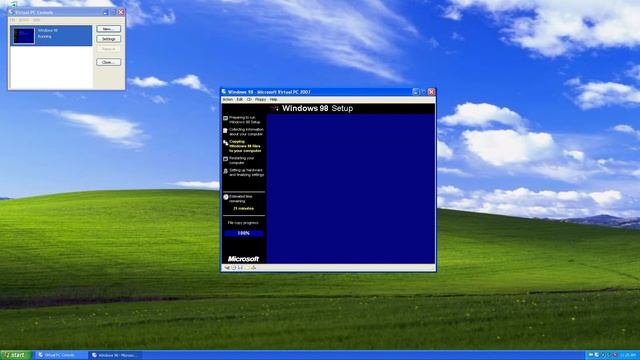Click CD drive icon in VM status bar
The image size is (640, 360).
(x=234, y=268)
